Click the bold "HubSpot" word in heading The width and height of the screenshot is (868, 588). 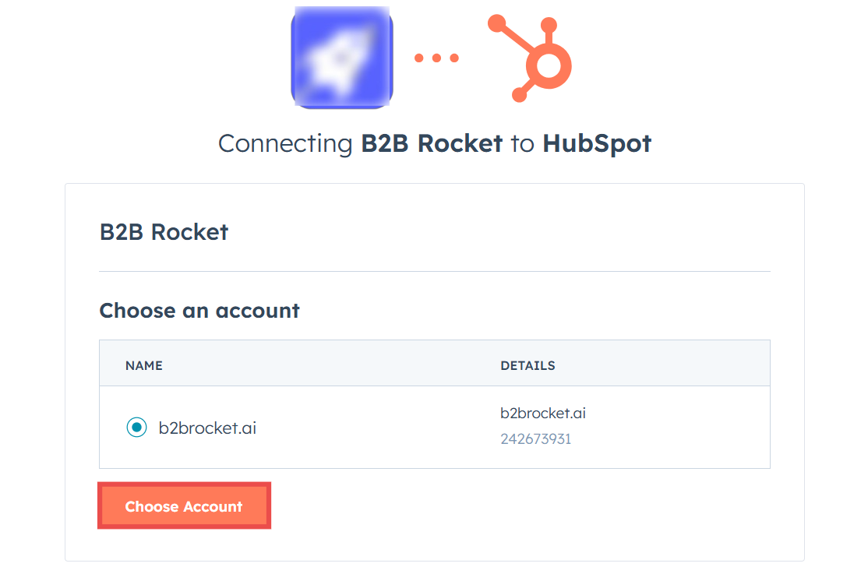(596, 143)
